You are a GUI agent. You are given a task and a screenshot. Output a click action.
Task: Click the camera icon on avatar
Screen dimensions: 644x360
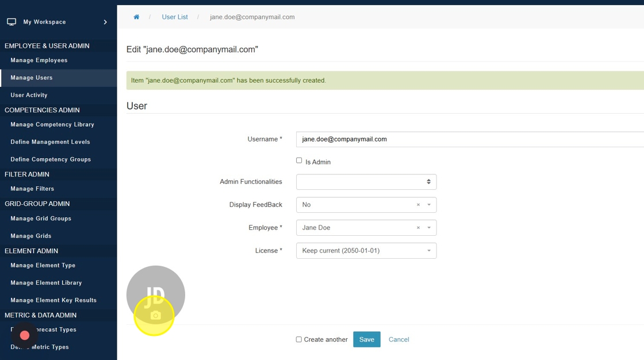[155, 316]
